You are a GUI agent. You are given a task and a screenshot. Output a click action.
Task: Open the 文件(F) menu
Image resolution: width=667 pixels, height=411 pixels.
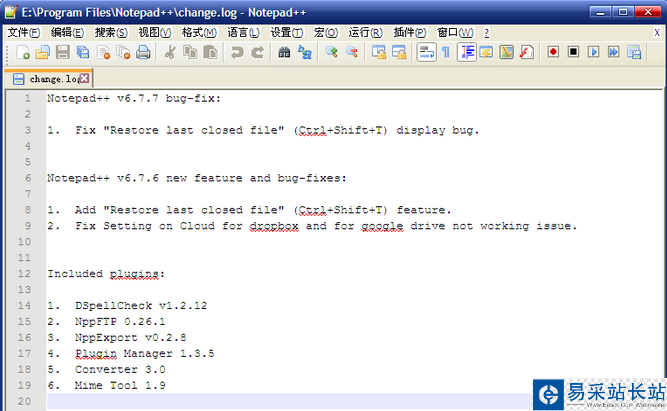point(24,32)
